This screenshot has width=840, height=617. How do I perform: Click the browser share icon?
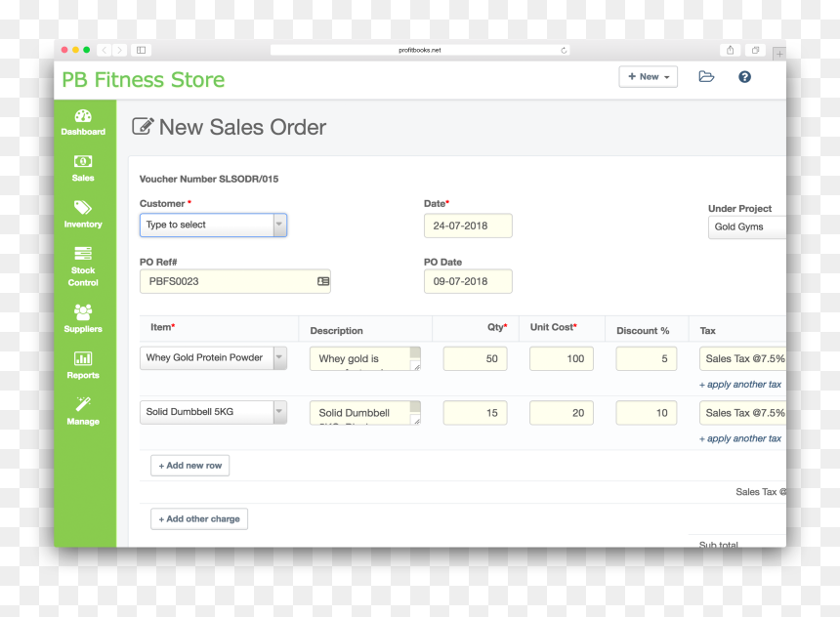point(730,50)
